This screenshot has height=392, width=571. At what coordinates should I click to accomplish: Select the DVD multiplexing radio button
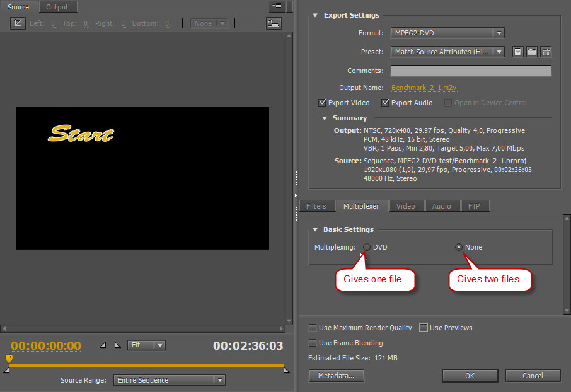point(367,247)
